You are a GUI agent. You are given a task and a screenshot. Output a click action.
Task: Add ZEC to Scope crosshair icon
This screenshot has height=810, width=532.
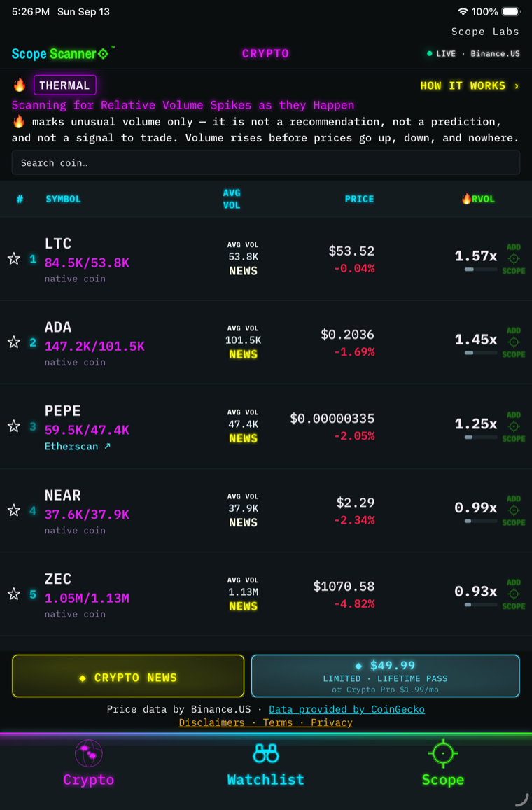click(x=513, y=594)
